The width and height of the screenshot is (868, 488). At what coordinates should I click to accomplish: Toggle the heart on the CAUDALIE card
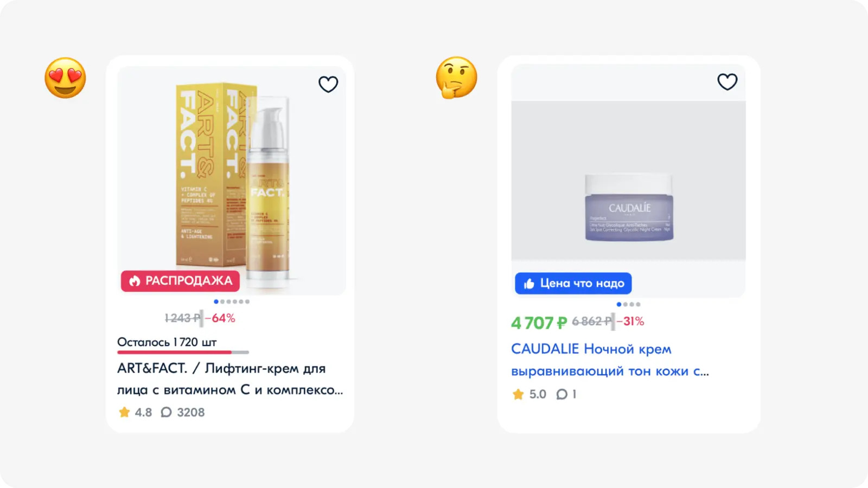point(727,82)
